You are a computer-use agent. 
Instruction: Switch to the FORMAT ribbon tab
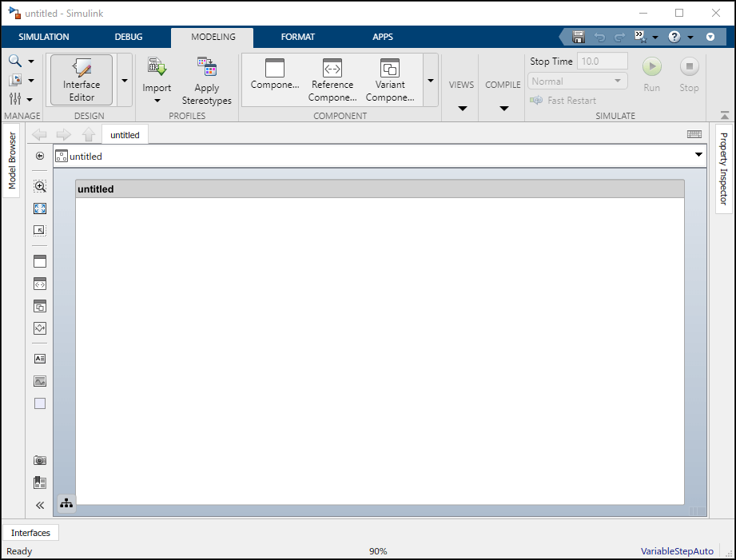pyautogui.click(x=297, y=37)
